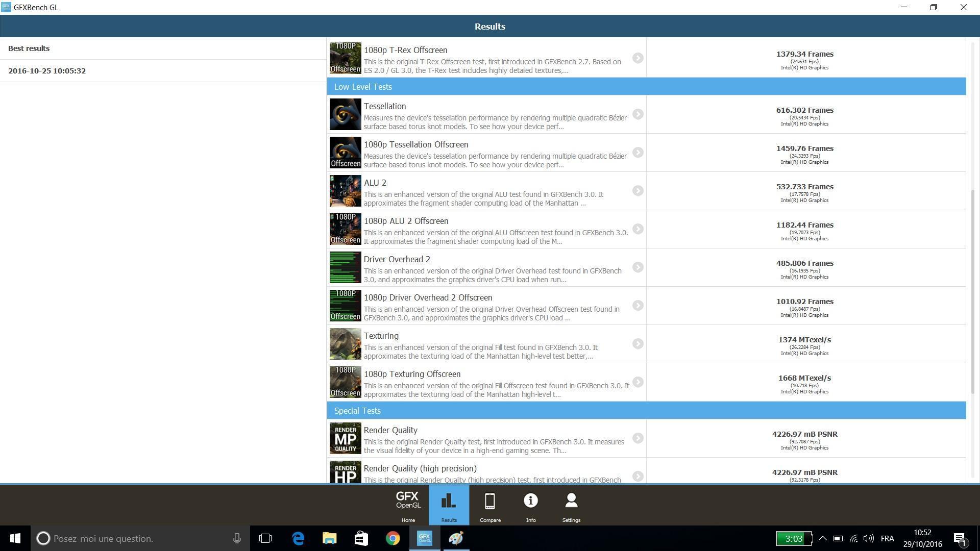The width and height of the screenshot is (980, 551).
Task: Click the results list vertical scrollbar
Action: [972, 291]
